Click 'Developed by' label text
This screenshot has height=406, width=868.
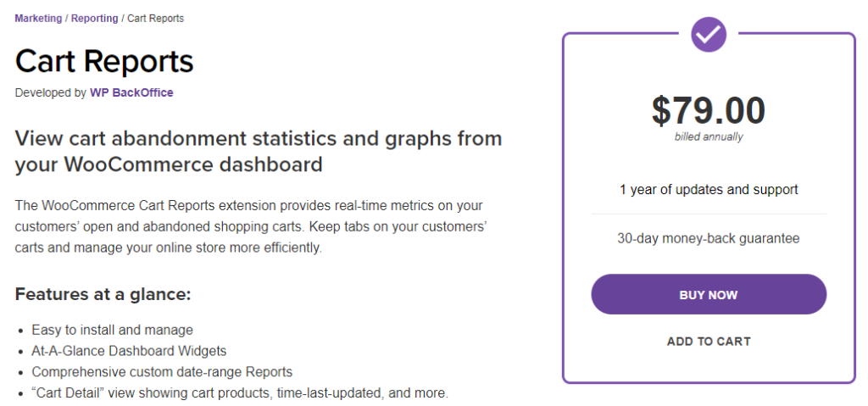tap(50, 92)
